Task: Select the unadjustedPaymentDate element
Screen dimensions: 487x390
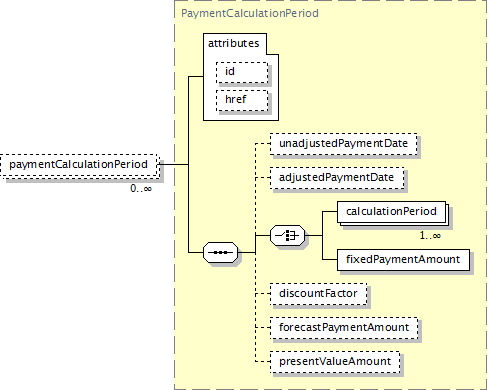Action: [x=343, y=144]
